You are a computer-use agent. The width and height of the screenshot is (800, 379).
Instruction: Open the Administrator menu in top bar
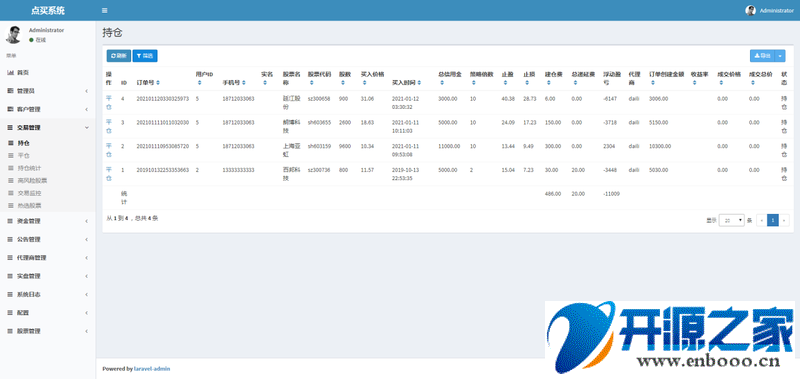[769, 10]
